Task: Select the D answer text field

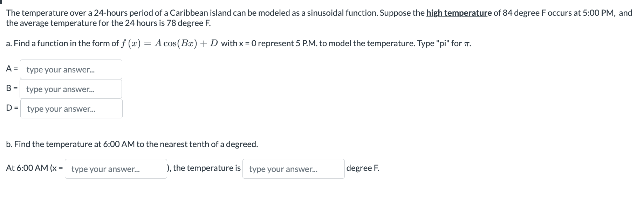Action: (x=71, y=109)
